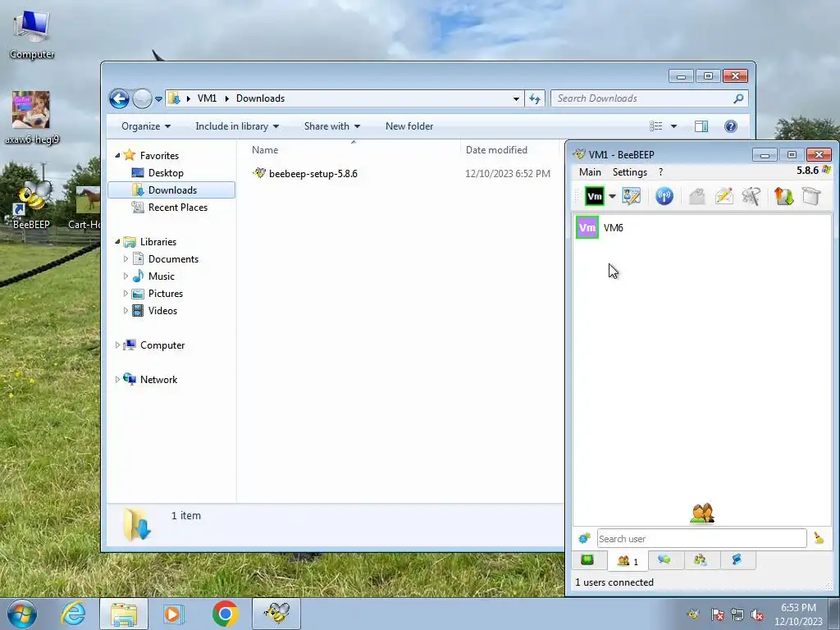This screenshot has height=630, width=840.
Task: Open the Pictures library
Action: pyautogui.click(x=166, y=294)
